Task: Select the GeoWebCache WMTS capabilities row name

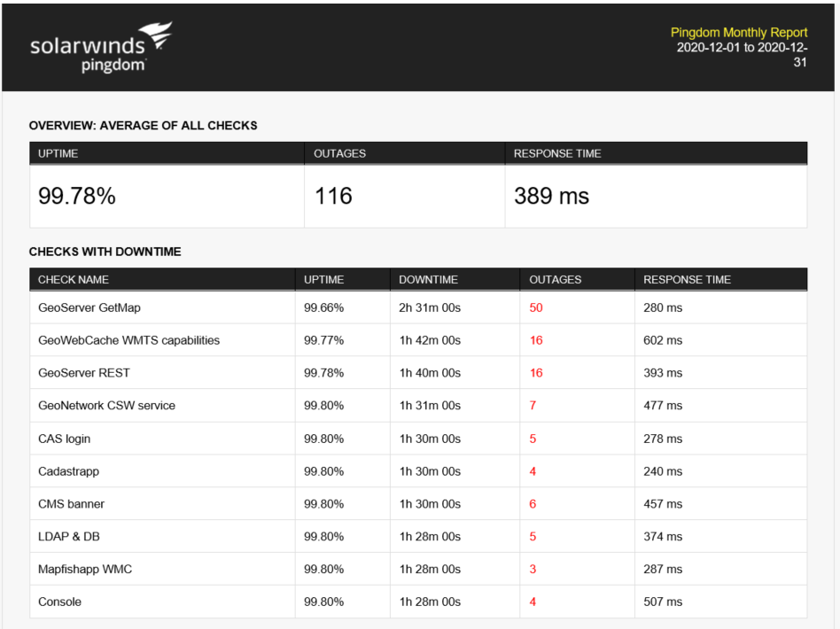Action: (128, 341)
